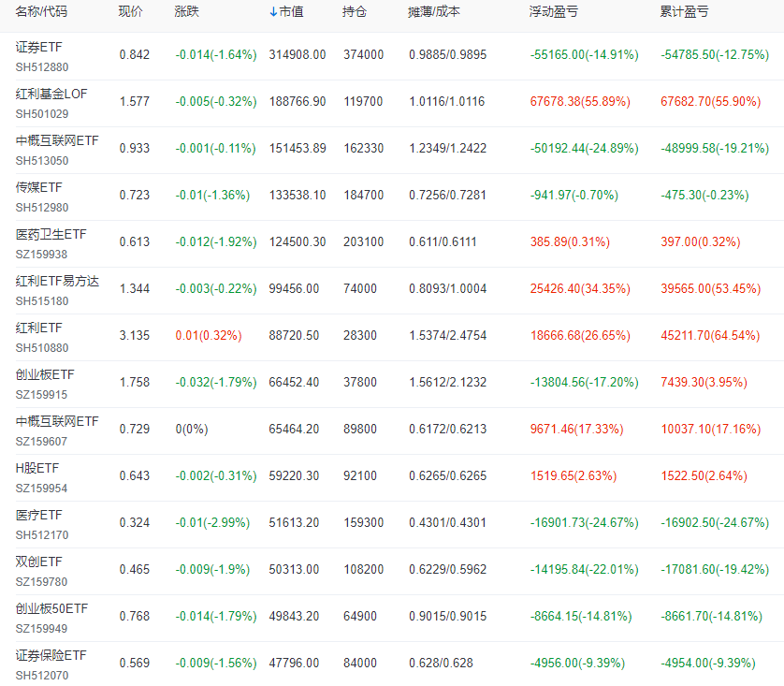Viewport: 784px width, 686px height.
Task: Select code SH501029
Action: click(x=42, y=114)
